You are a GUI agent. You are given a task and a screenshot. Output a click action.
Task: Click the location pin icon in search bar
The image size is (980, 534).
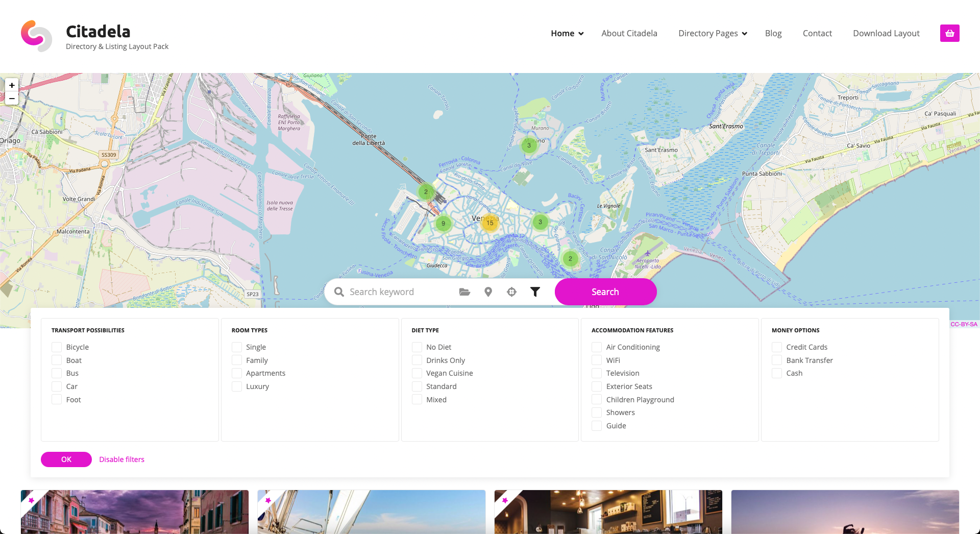[x=488, y=292]
